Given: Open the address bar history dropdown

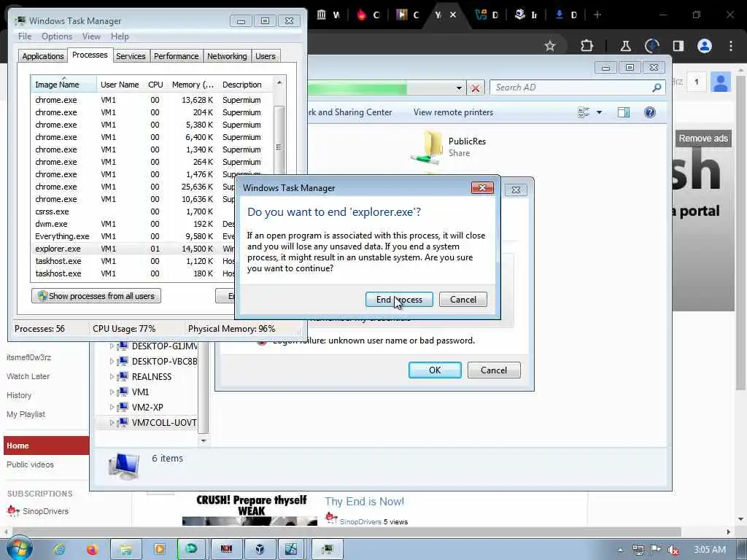Looking at the screenshot, I should click(458, 88).
